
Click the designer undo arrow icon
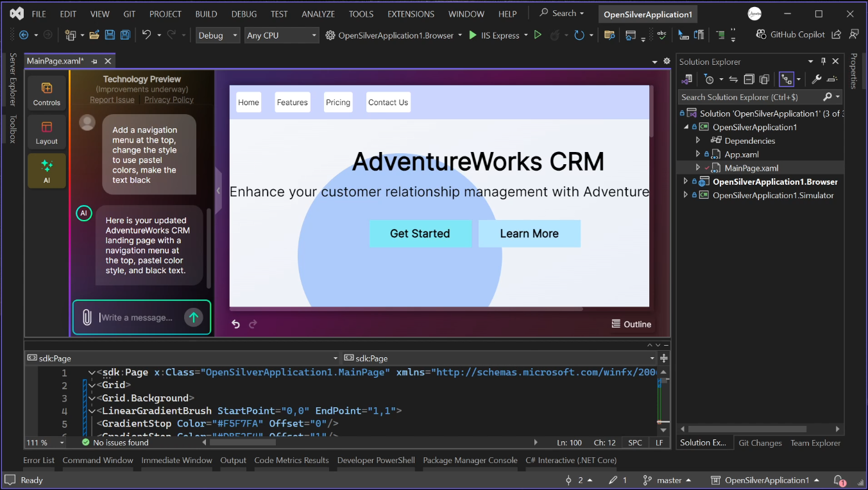(x=235, y=325)
